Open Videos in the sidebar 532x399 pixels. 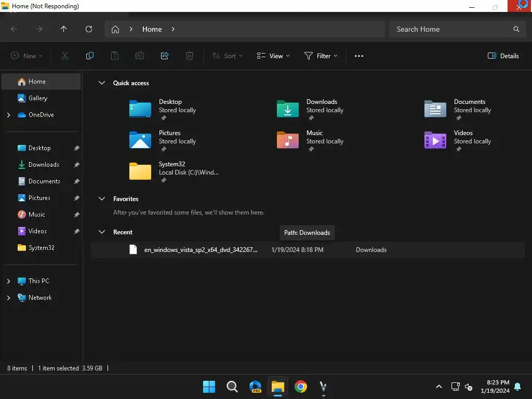[x=41, y=231]
